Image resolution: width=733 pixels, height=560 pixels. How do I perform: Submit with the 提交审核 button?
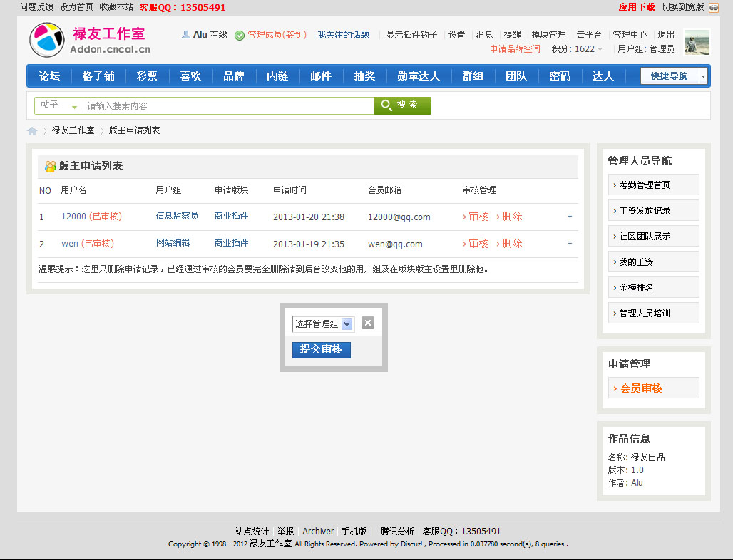321,349
